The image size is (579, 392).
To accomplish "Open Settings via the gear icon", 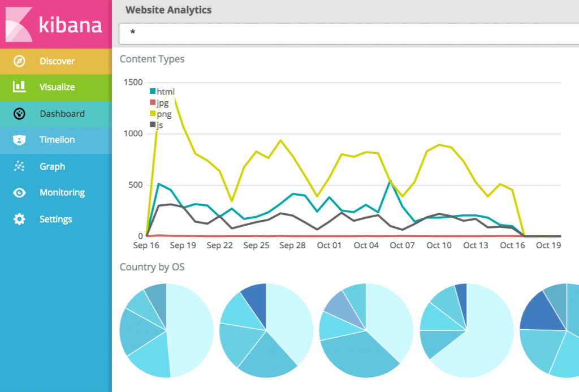I will (x=19, y=219).
